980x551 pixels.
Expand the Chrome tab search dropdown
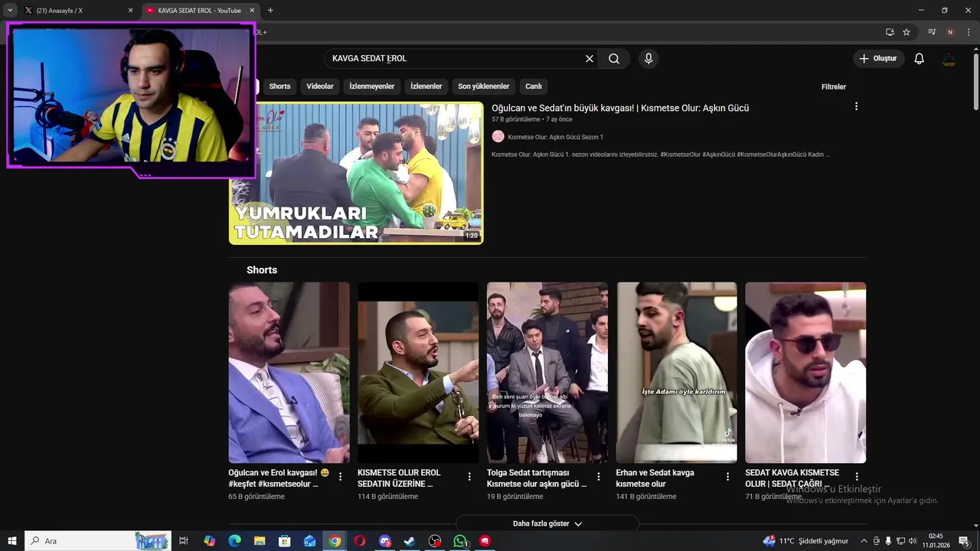tap(10, 11)
